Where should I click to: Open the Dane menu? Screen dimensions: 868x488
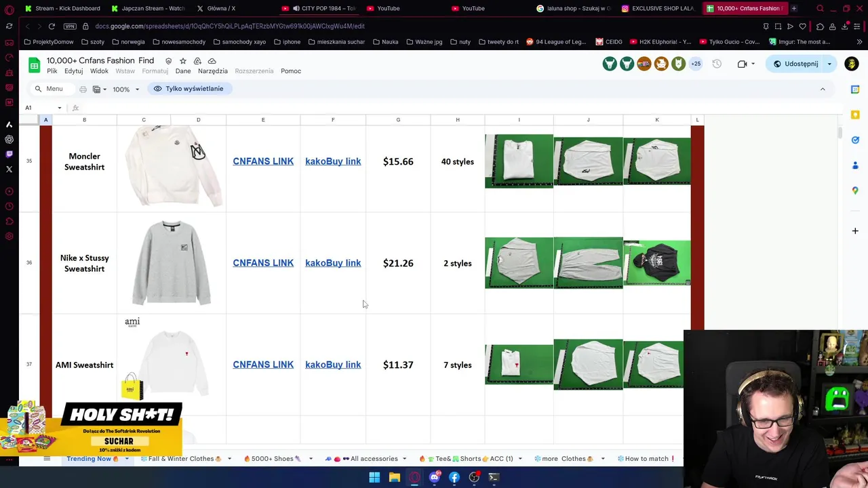coord(183,71)
